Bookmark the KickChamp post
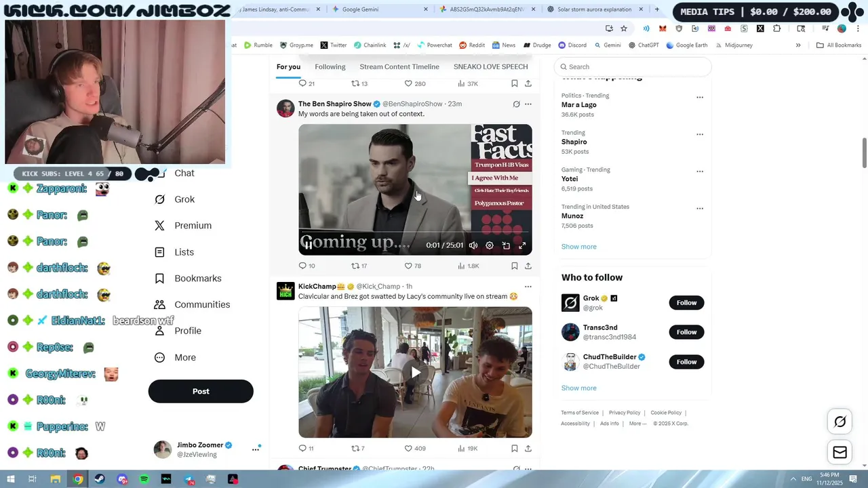This screenshot has height=488, width=868. [515, 448]
